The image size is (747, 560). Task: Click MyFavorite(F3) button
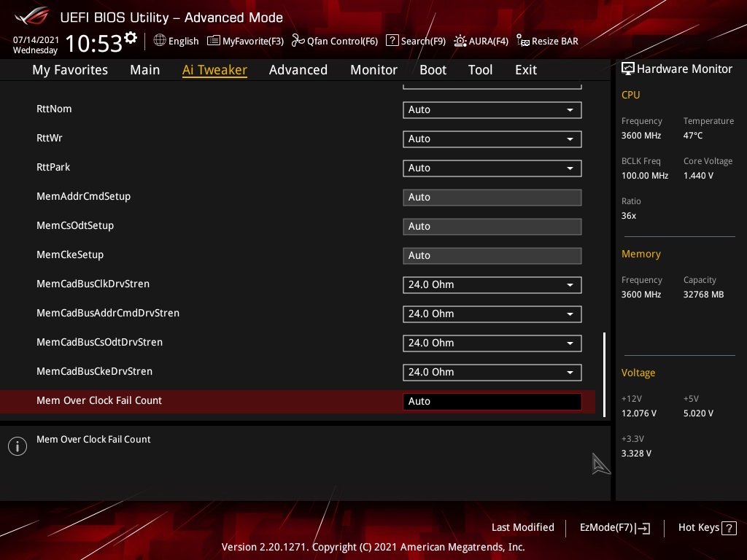tap(245, 41)
